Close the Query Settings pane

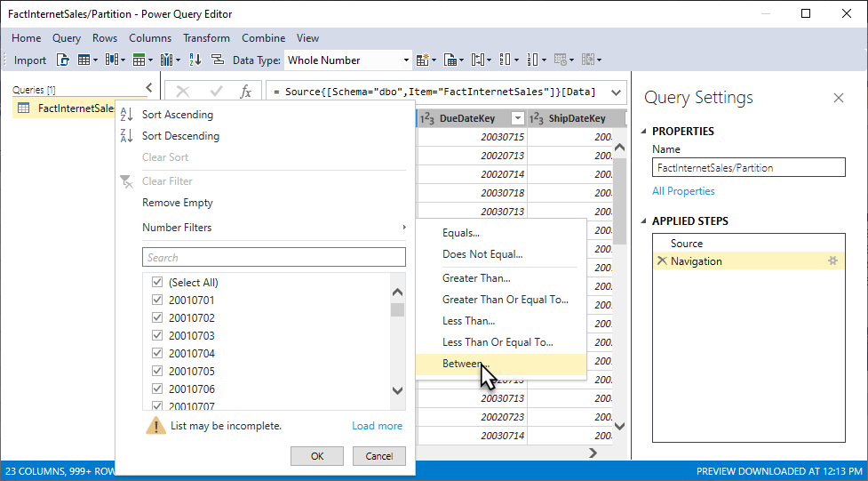[839, 98]
